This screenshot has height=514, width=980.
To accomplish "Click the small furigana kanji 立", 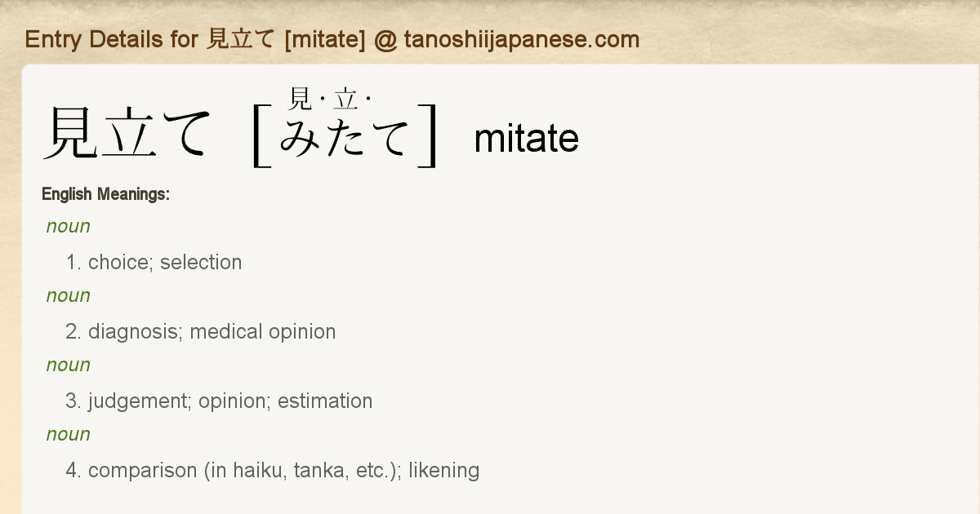I will click(345, 100).
